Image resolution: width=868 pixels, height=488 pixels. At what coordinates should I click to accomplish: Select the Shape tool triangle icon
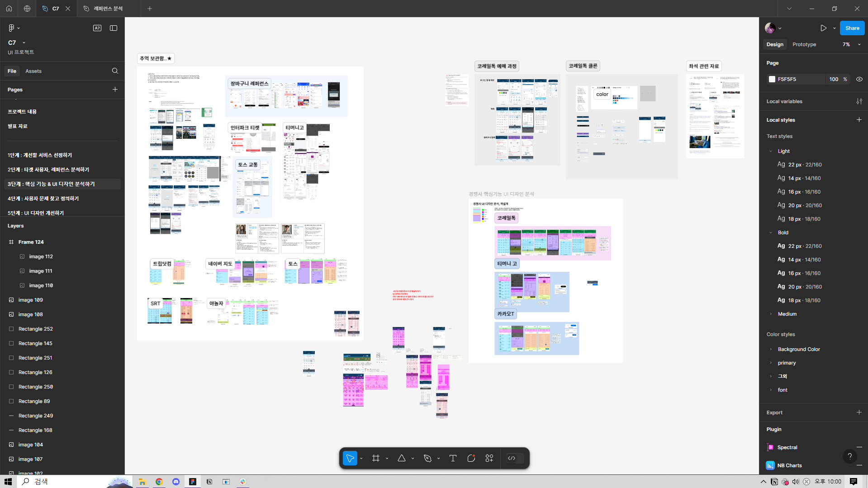pyautogui.click(x=402, y=458)
